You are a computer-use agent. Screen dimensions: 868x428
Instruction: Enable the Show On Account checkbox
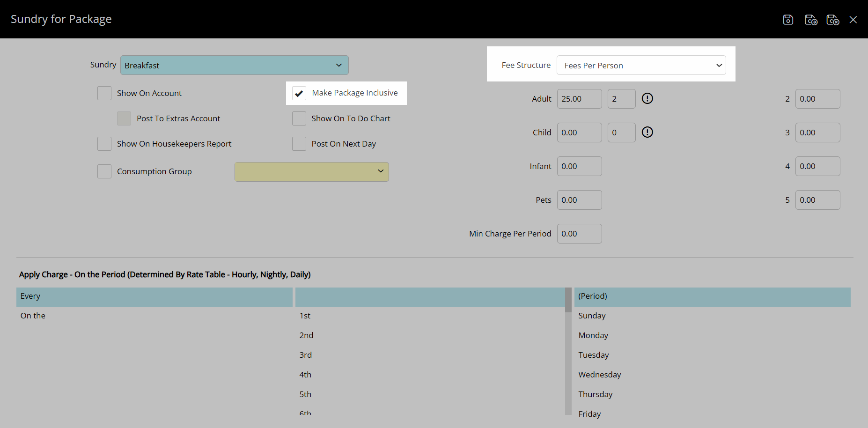(x=104, y=93)
